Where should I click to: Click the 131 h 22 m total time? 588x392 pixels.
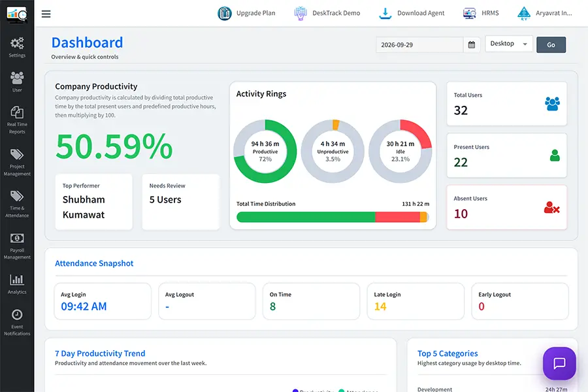(416, 204)
